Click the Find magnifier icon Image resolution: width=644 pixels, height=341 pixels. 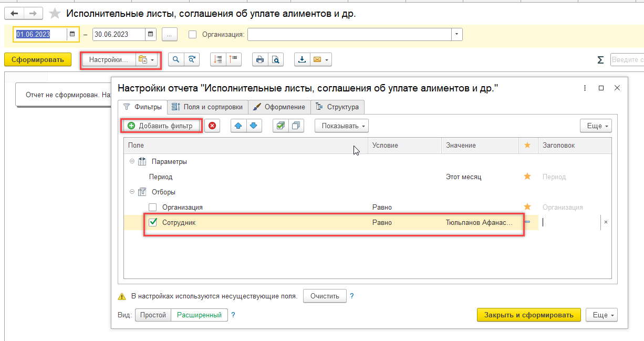pos(176,59)
